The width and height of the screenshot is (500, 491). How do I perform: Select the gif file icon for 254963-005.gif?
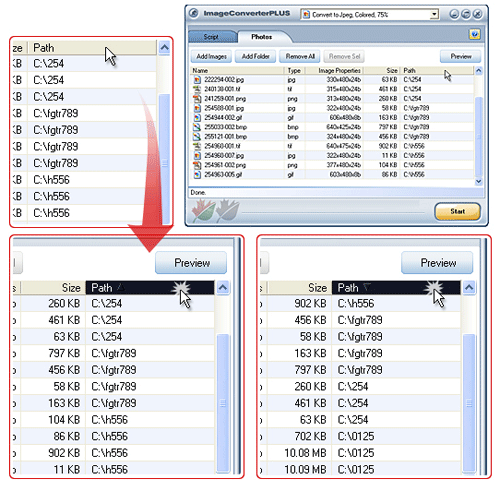tap(197, 175)
